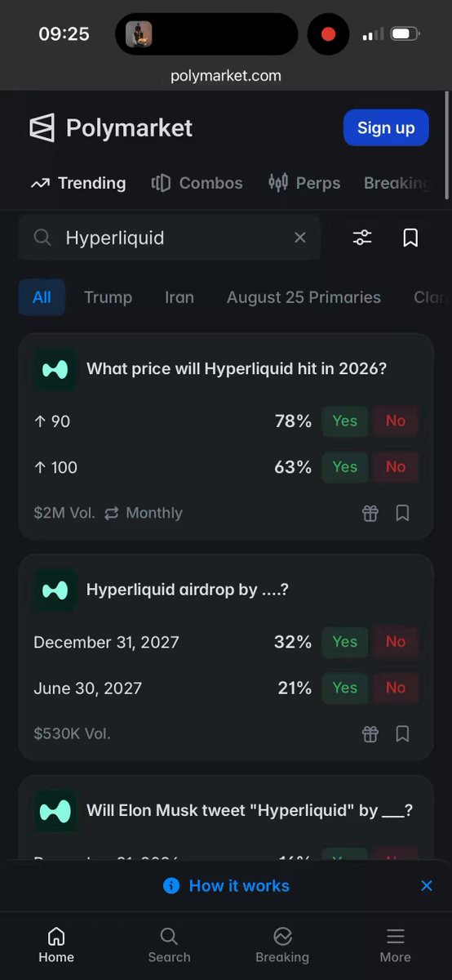Open gift icon on the airdrop market card
This screenshot has width=452, height=980.
pyautogui.click(x=370, y=733)
